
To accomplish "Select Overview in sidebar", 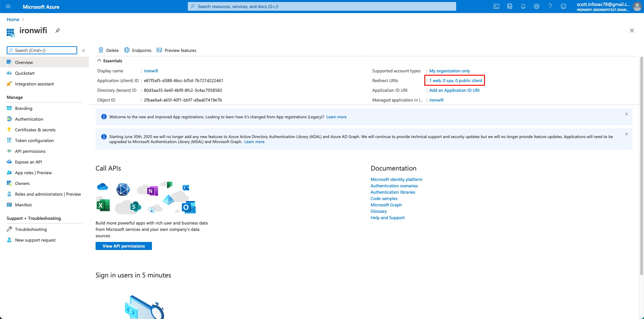I will (44, 62).
